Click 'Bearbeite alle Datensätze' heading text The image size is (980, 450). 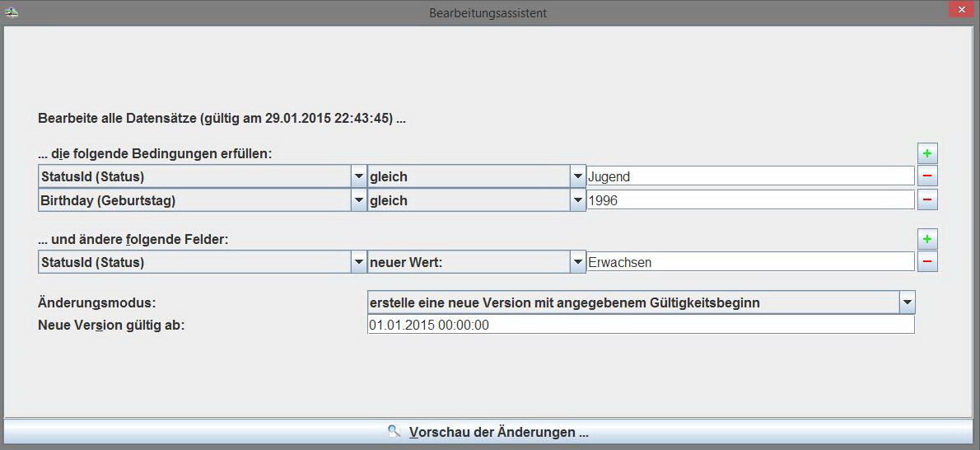point(222,119)
